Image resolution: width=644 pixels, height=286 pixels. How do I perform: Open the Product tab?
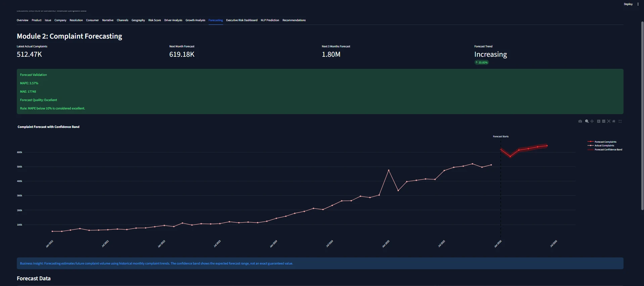(37, 20)
